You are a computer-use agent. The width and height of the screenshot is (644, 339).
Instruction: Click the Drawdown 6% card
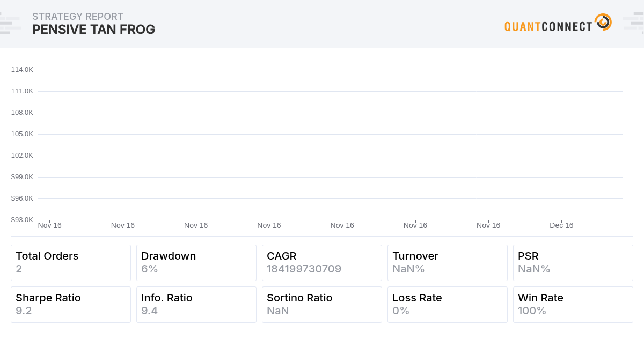pos(196,263)
